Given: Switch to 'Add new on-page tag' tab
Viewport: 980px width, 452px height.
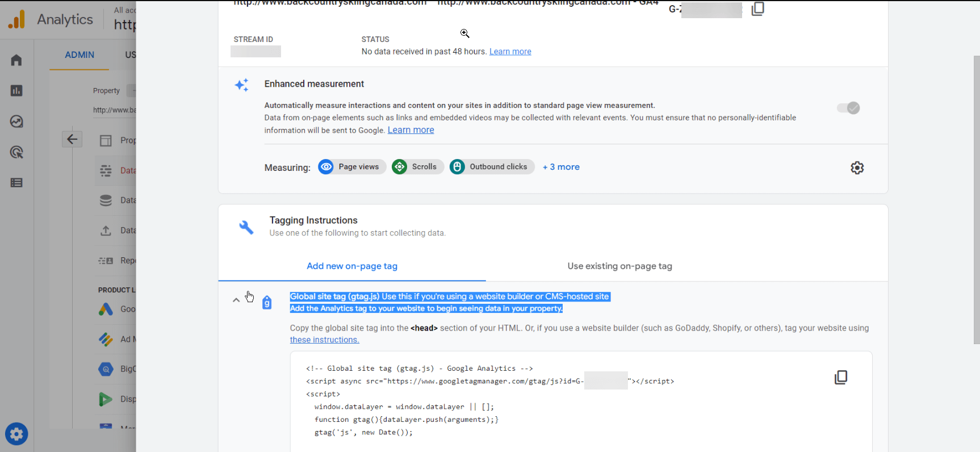Looking at the screenshot, I should coord(352,266).
